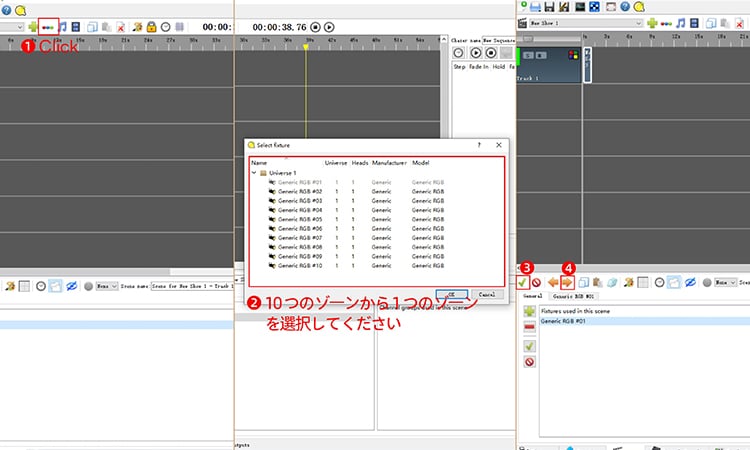
Task: Click the Scene name input in left panel
Action: [192, 286]
